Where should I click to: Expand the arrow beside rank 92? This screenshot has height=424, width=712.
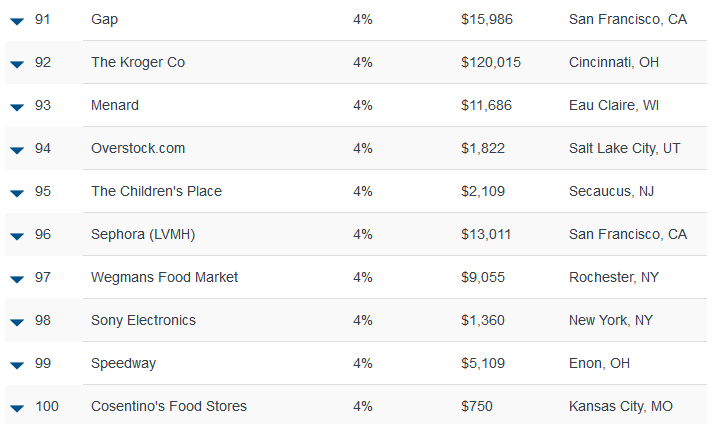(17, 64)
